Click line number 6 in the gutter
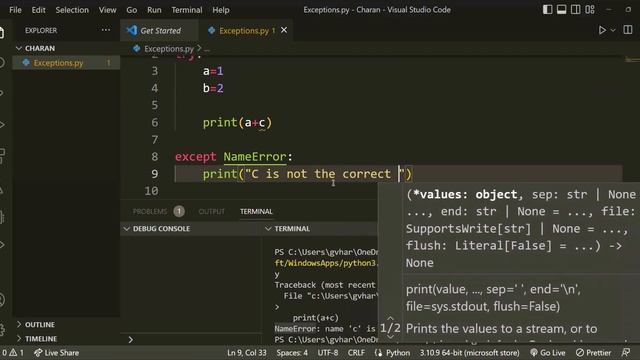The height and width of the screenshot is (360, 640). pos(155,122)
